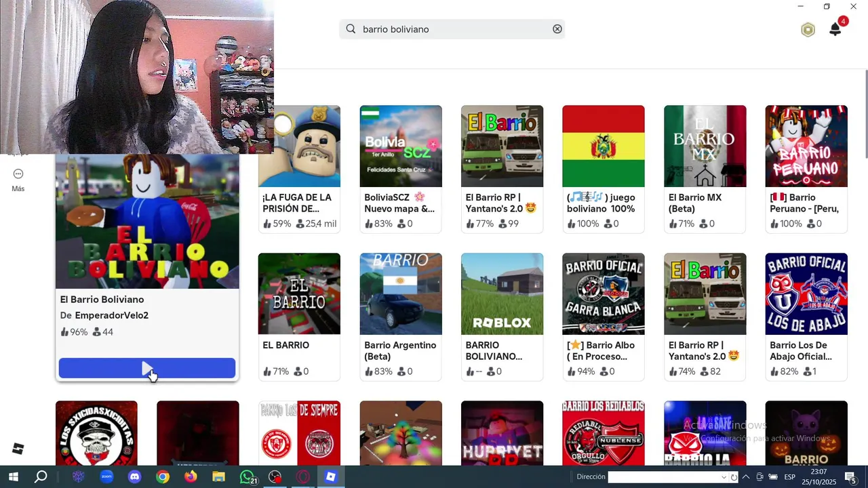Click the 'Barrio Los De Abajo Oficial...' title
The image size is (868, 488).
click(801, 350)
